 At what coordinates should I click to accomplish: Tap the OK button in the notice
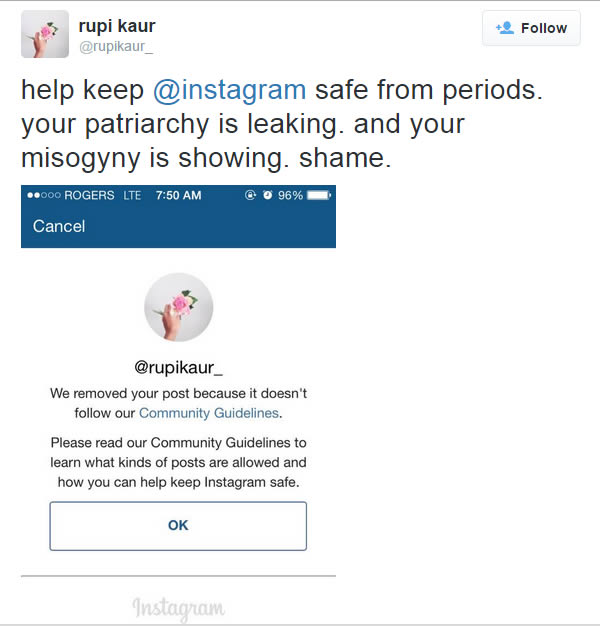coord(178,526)
